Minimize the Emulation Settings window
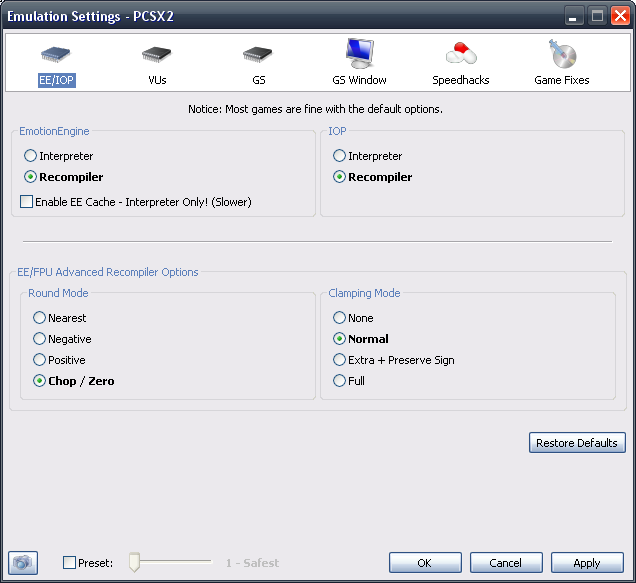The image size is (636, 583). 574,16
